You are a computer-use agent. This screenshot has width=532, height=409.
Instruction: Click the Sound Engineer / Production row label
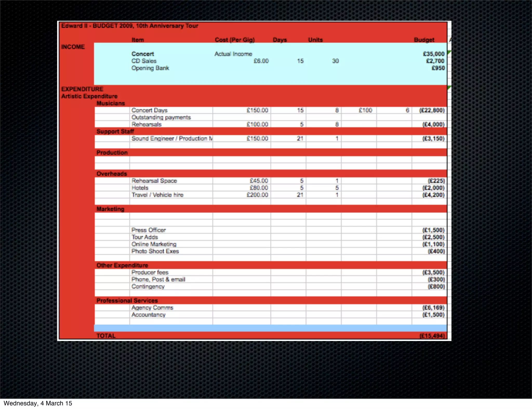[x=171, y=139]
